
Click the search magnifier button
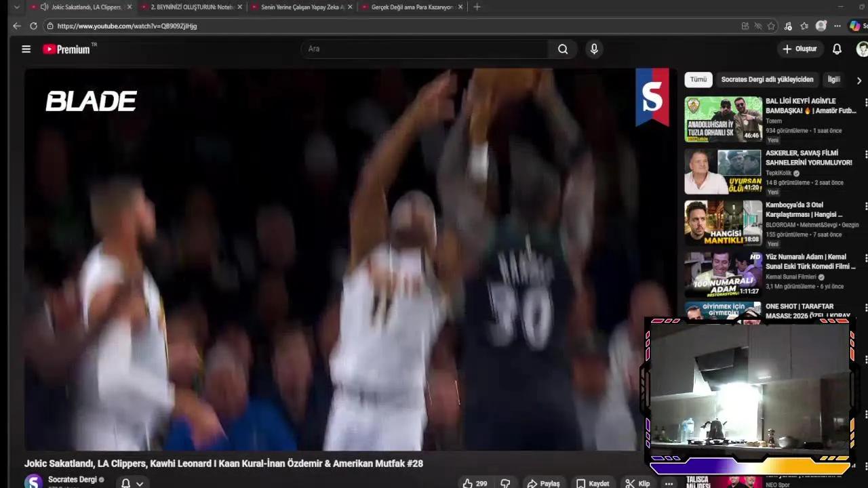pyautogui.click(x=563, y=49)
